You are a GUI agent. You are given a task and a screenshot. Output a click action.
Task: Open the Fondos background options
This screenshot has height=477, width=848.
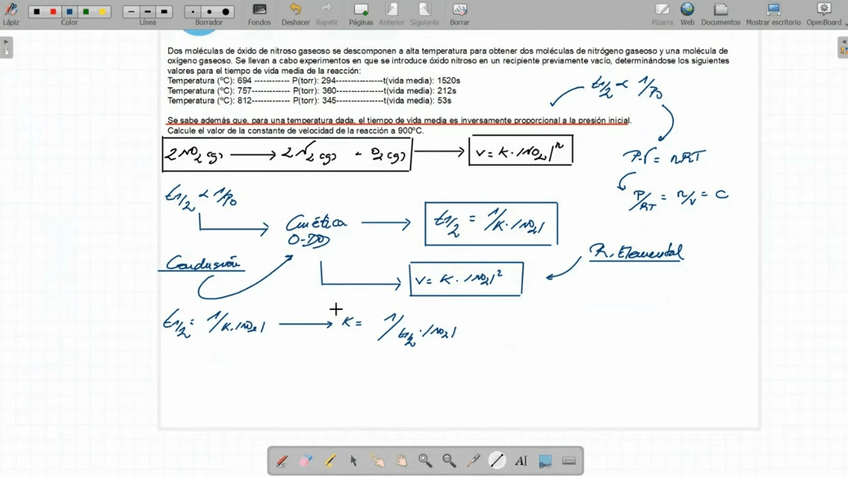click(x=259, y=14)
